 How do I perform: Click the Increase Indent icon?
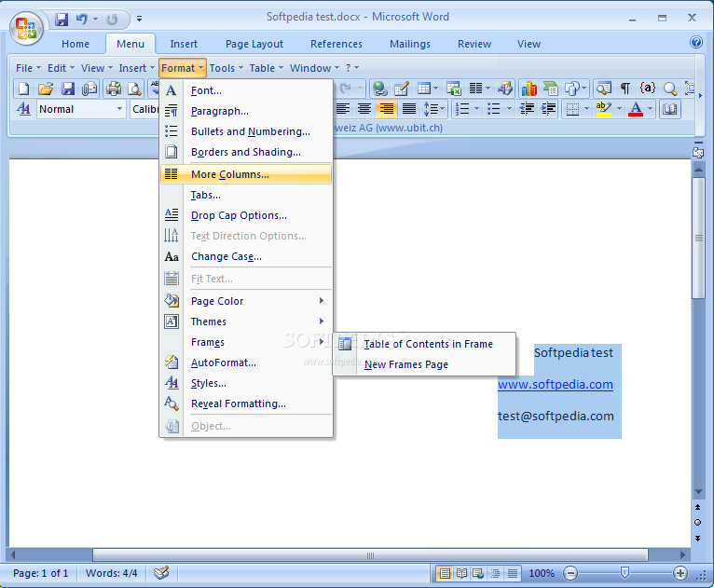click(x=549, y=109)
